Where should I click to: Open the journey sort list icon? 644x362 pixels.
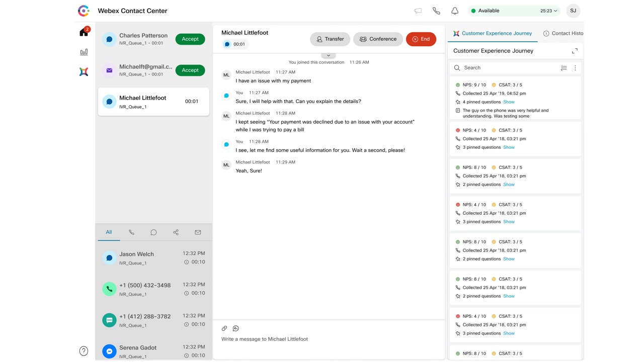(564, 68)
